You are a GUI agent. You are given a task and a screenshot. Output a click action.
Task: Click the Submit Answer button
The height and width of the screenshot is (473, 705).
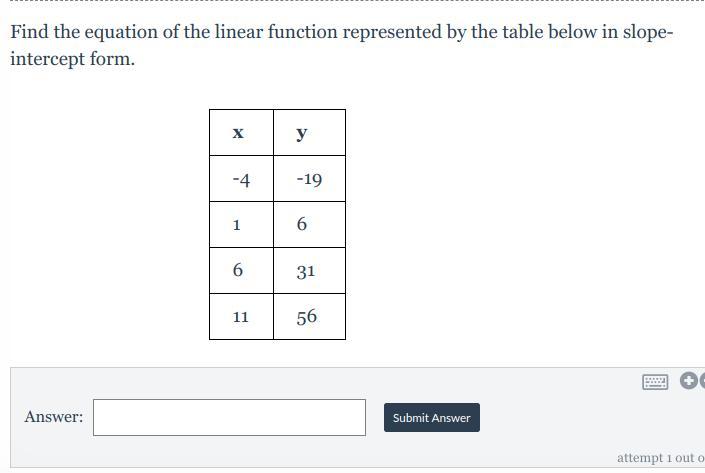431,418
